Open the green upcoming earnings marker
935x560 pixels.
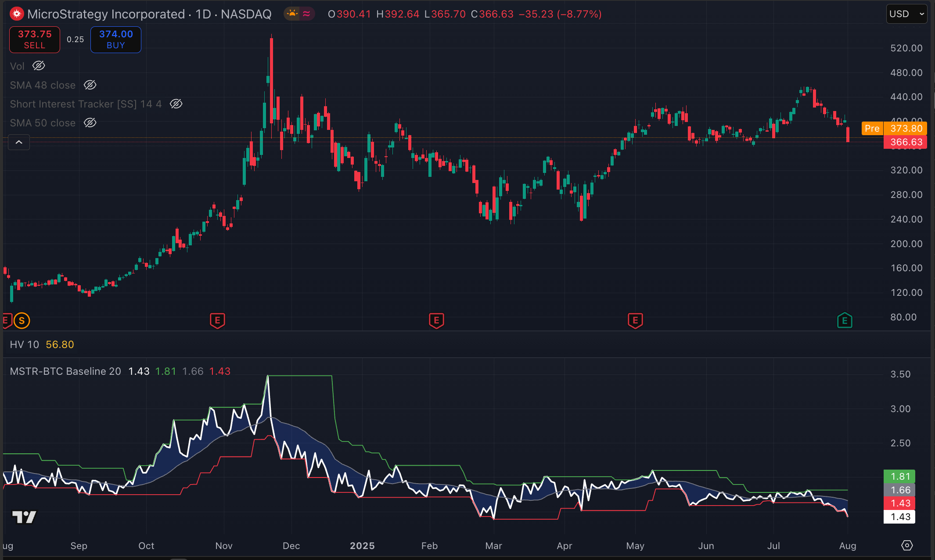click(x=845, y=321)
